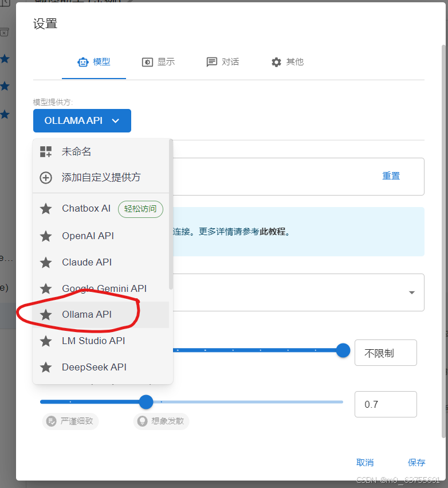Click the brightness icon beside 显示
Image resolution: width=448 pixels, height=488 pixels.
(147, 63)
